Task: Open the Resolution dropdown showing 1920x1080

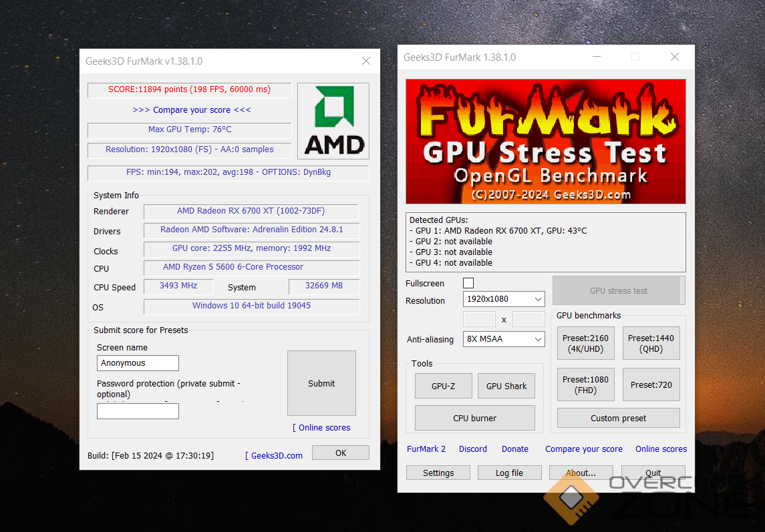Action: point(504,299)
